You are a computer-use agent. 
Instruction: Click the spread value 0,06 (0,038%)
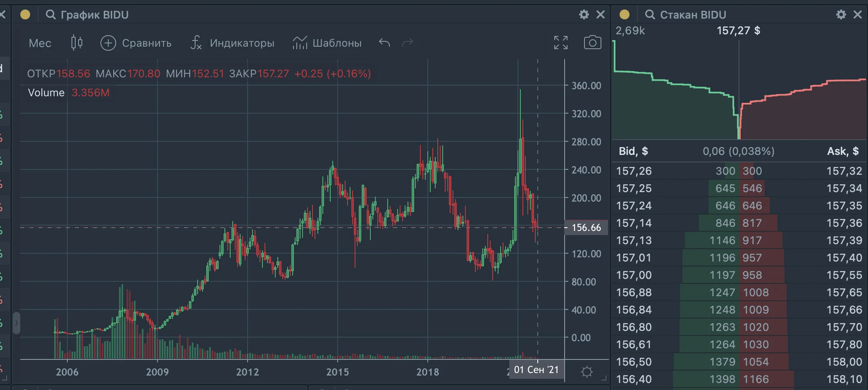739,151
